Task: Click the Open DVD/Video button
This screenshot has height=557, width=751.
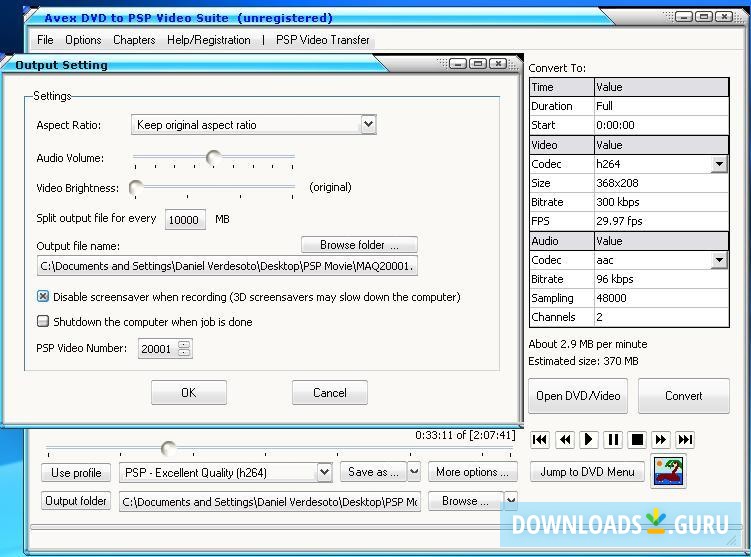Action: [578, 396]
